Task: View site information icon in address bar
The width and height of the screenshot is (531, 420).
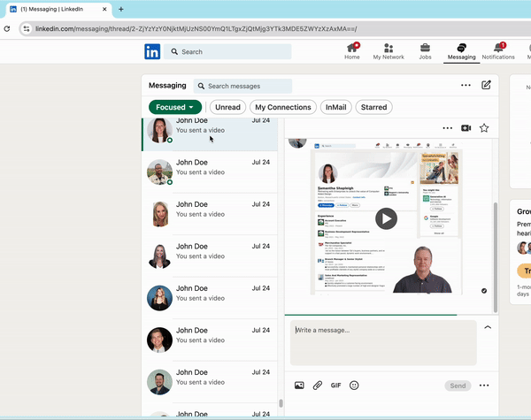Action: pos(27,29)
